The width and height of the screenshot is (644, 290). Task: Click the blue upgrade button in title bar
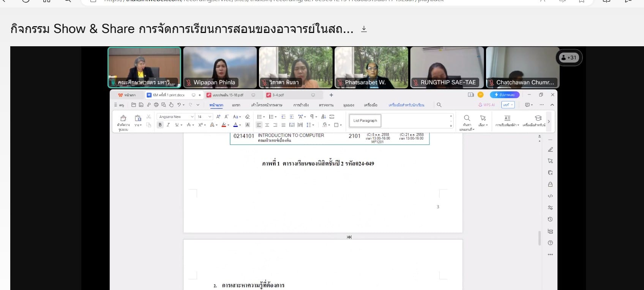505,95
